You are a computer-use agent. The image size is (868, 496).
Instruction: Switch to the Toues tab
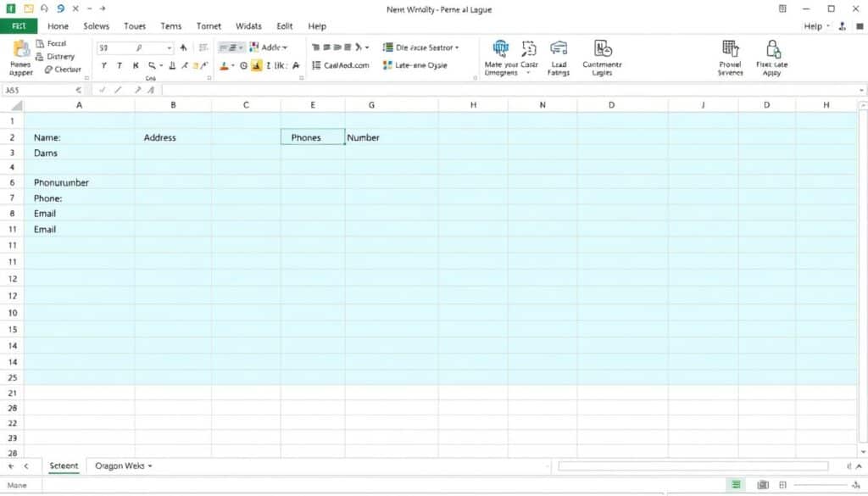(x=135, y=26)
